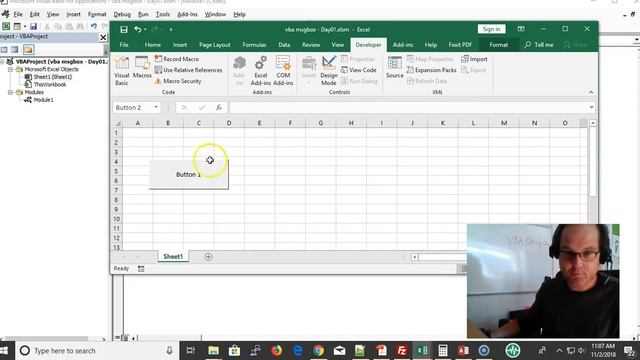Switch to the File tab

(124, 44)
